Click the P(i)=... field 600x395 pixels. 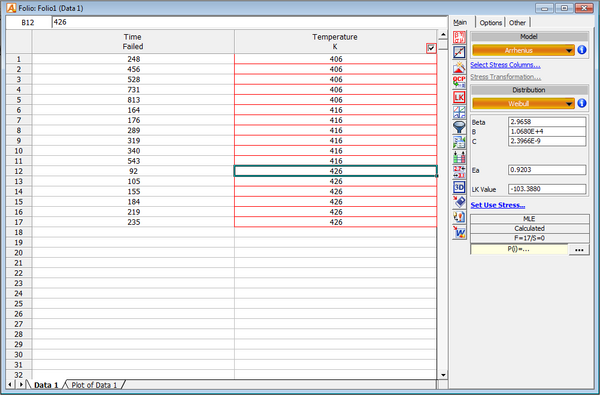tap(519, 249)
